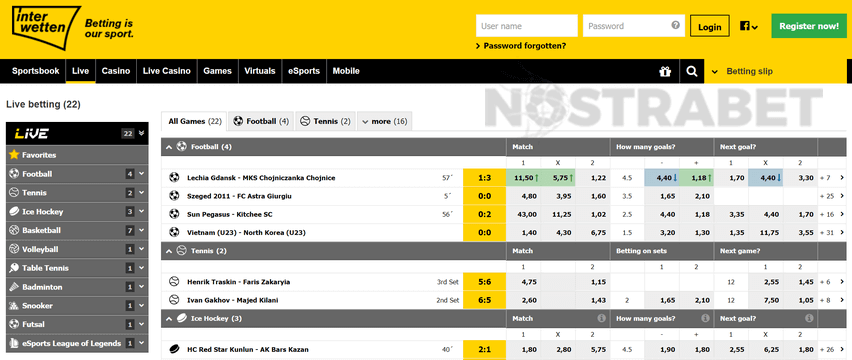The width and height of the screenshot is (852, 360).
Task: Click the Basketball icon in sidebar
Action: [x=14, y=230]
